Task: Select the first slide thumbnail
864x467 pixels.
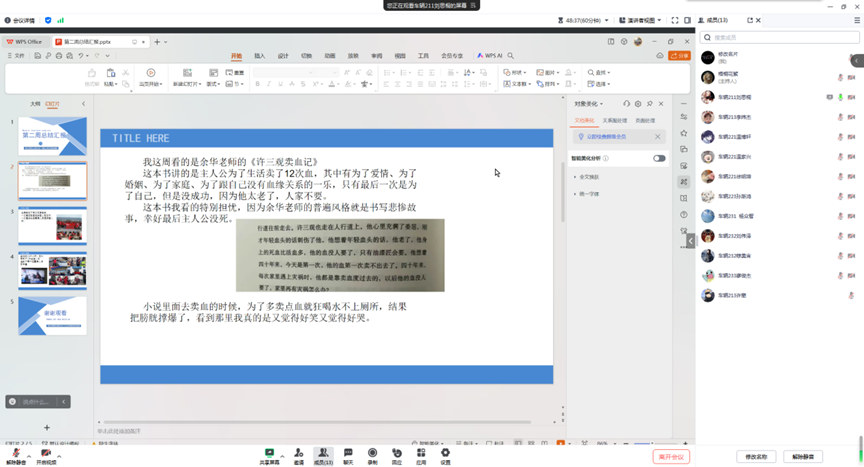Action: coord(52,137)
